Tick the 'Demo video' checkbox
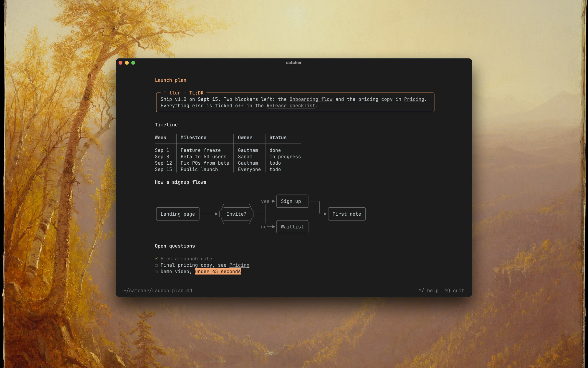Screen dimensions: 588x368 click(x=156, y=272)
